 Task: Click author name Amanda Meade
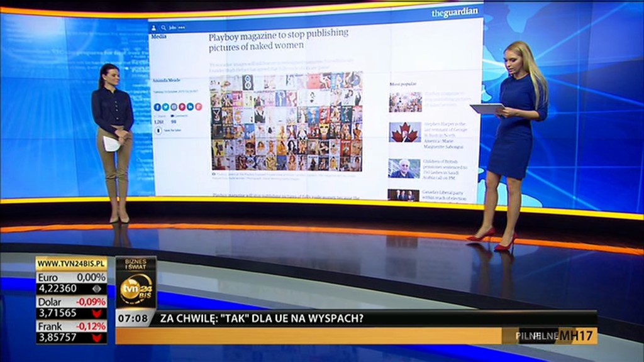point(167,80)
